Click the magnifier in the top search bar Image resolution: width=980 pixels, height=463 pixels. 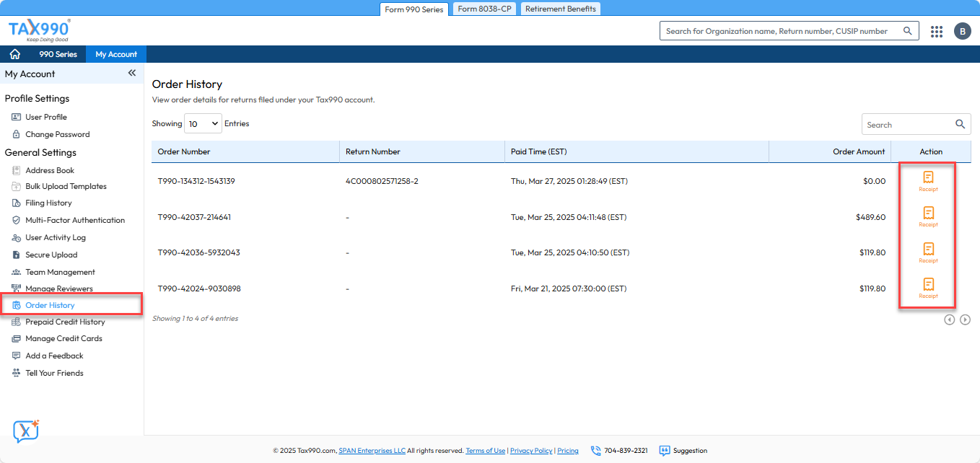[907, 31]
